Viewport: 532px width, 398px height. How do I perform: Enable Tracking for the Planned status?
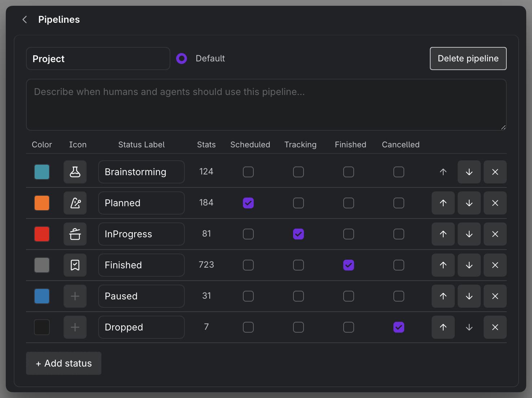(298, 203)
